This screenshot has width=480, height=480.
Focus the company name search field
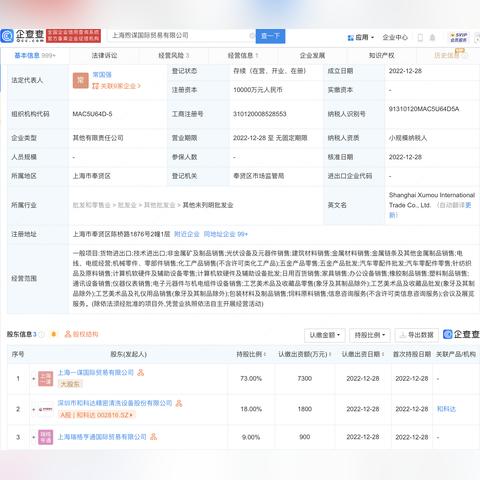pos(180,36)
